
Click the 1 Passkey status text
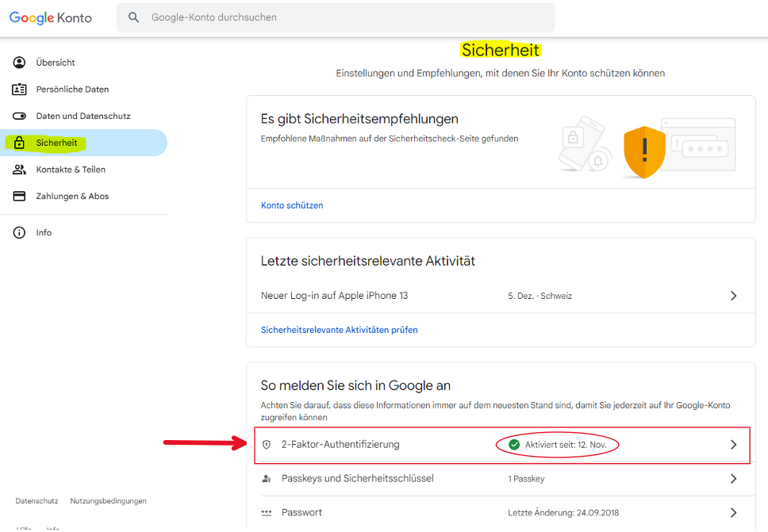click(526, 479)
